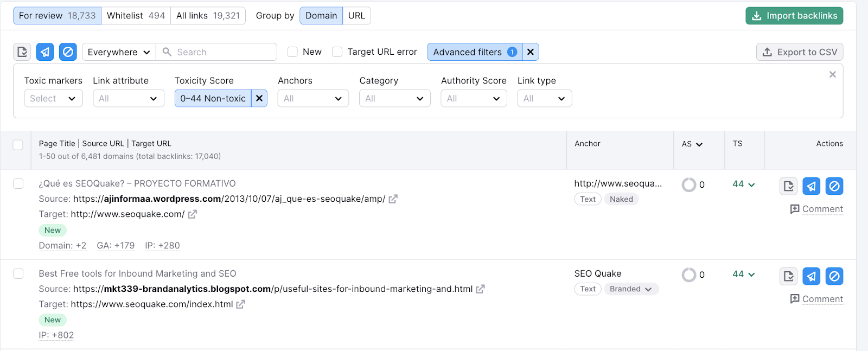Add a Comment on the mkt339-brandanalytics row
This screenshot has width=868, height=351.
tap(816, 299)
